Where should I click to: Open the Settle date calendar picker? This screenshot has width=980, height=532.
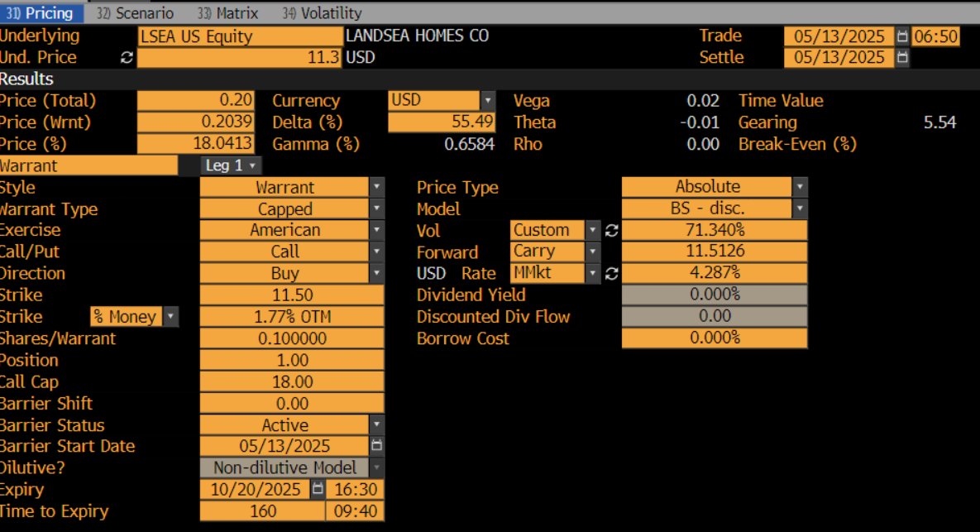(x=902, y=58)
